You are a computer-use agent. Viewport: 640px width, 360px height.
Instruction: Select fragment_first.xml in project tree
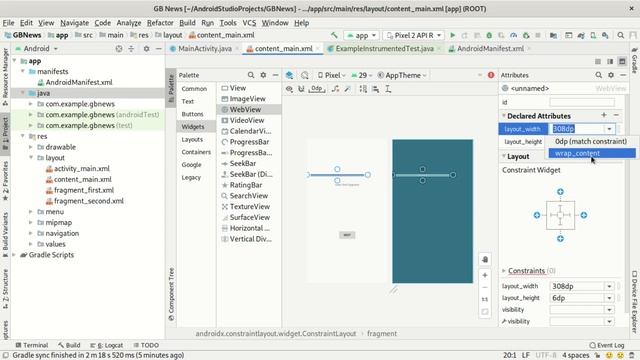coord(84,190)
